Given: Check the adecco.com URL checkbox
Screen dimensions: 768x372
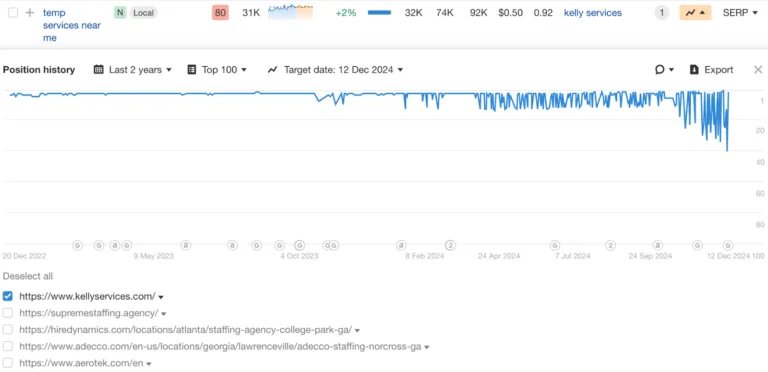Looking at the screenshot, I should tap(7, 346).
